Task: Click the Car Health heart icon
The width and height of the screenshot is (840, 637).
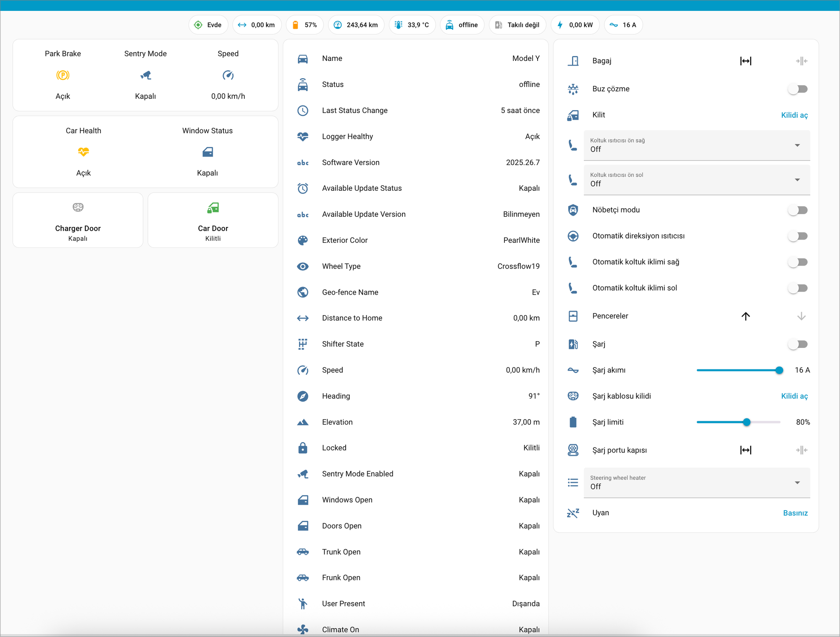Action: 83,152
